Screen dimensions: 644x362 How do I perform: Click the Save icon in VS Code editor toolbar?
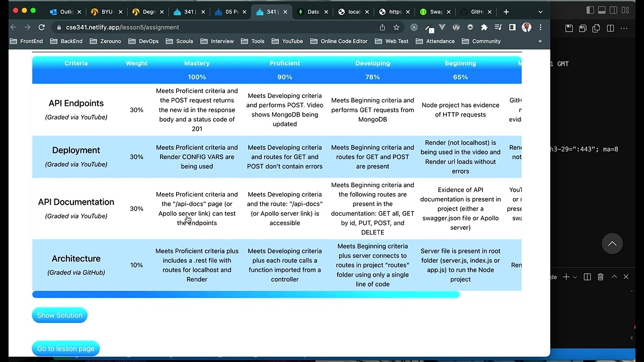(x=569, y=29)
